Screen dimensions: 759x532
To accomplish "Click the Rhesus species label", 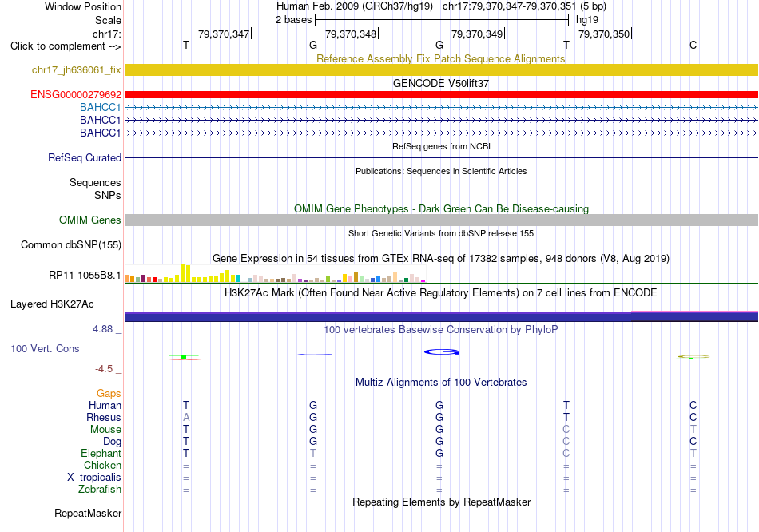I will coord(104,417).
